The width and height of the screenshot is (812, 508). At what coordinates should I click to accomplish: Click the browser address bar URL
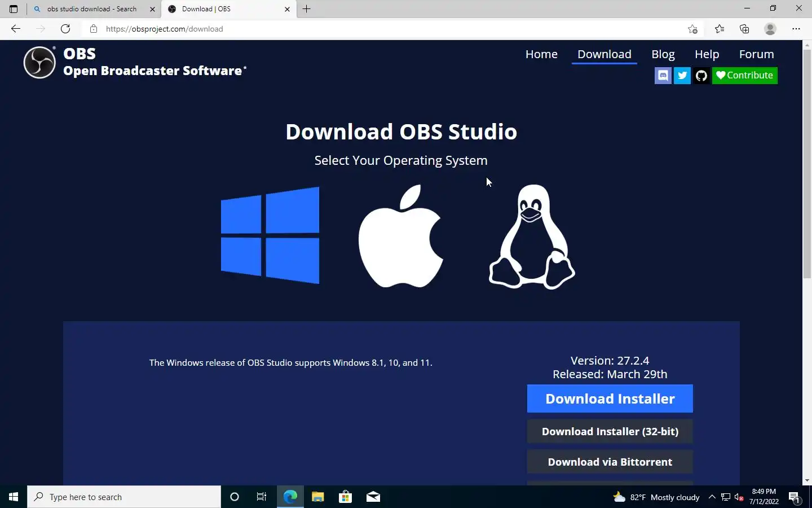tap(165, 29)
